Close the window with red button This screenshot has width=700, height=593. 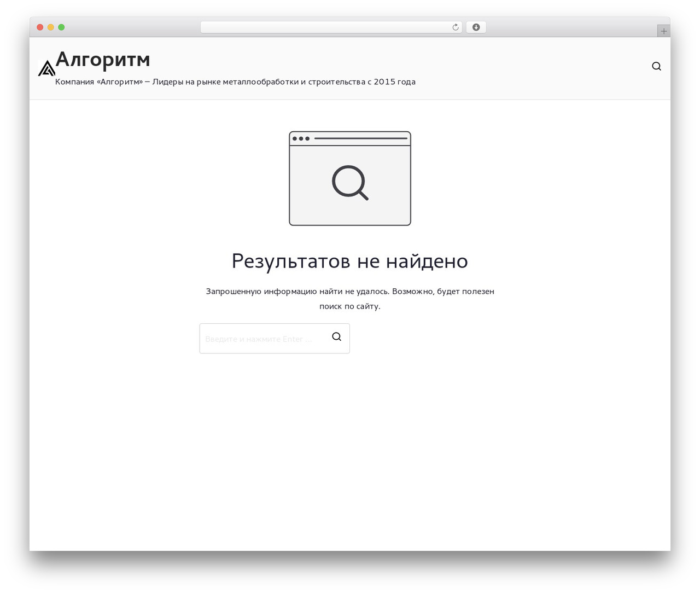click(x=40, y=27)
